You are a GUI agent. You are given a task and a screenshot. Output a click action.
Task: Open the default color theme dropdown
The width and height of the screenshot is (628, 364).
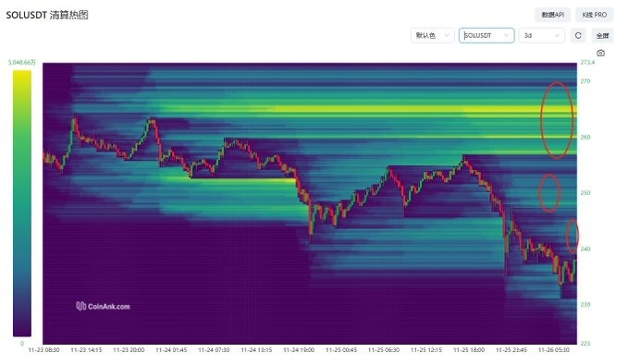(x=432, y=36)
